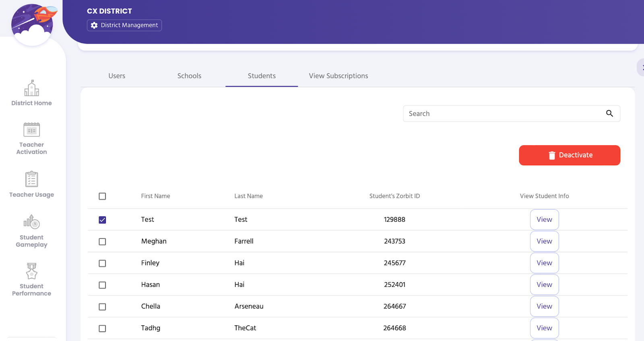Open the Student Gameplay section

point(31,231)
